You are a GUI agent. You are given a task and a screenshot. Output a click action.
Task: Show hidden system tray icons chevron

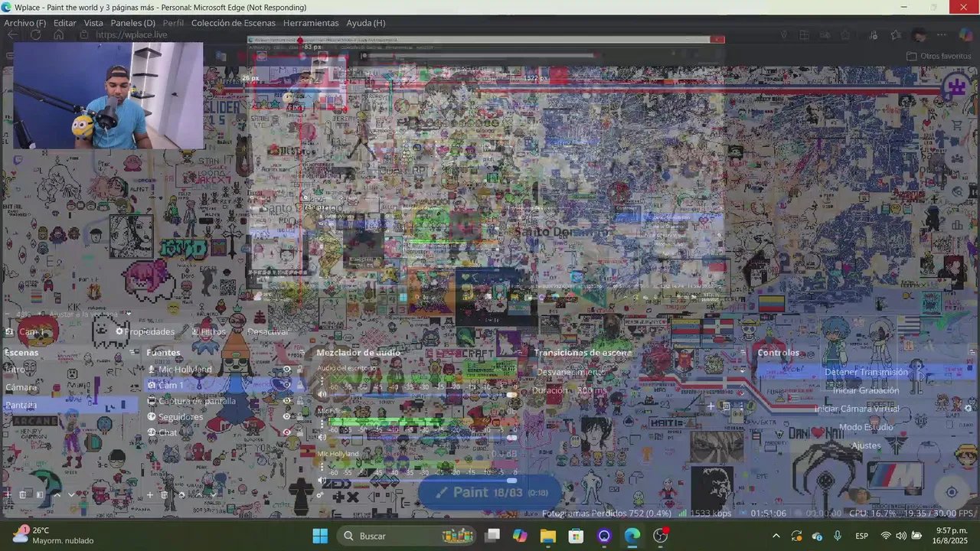tap(776, 536)
